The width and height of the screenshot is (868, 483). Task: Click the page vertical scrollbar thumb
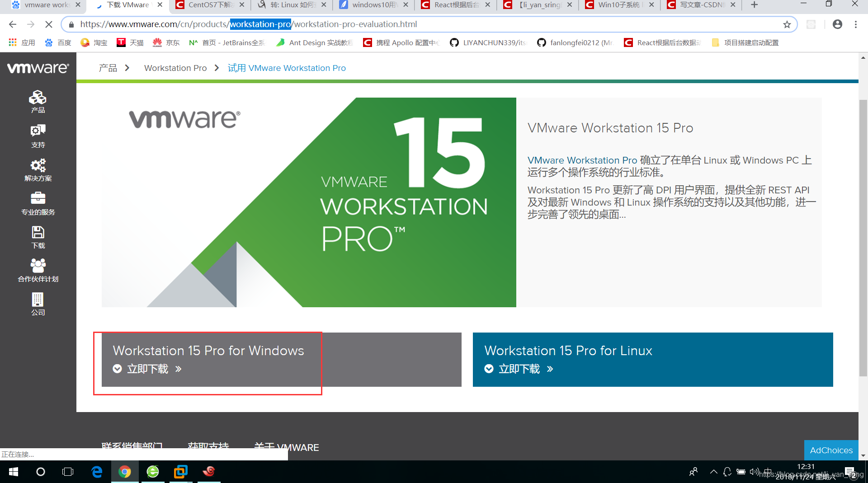pyautogui.click(x=863, y=237)
